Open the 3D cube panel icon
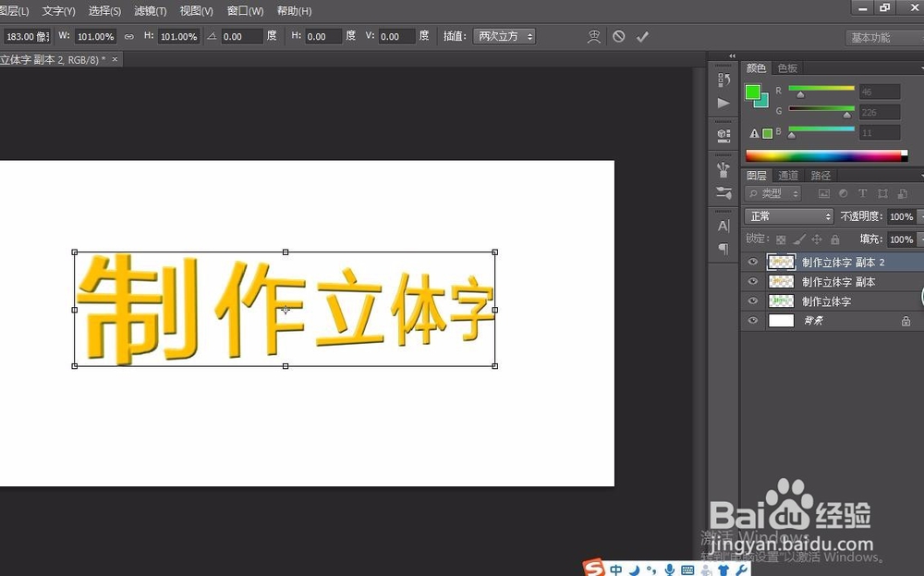 click(723, 136)
